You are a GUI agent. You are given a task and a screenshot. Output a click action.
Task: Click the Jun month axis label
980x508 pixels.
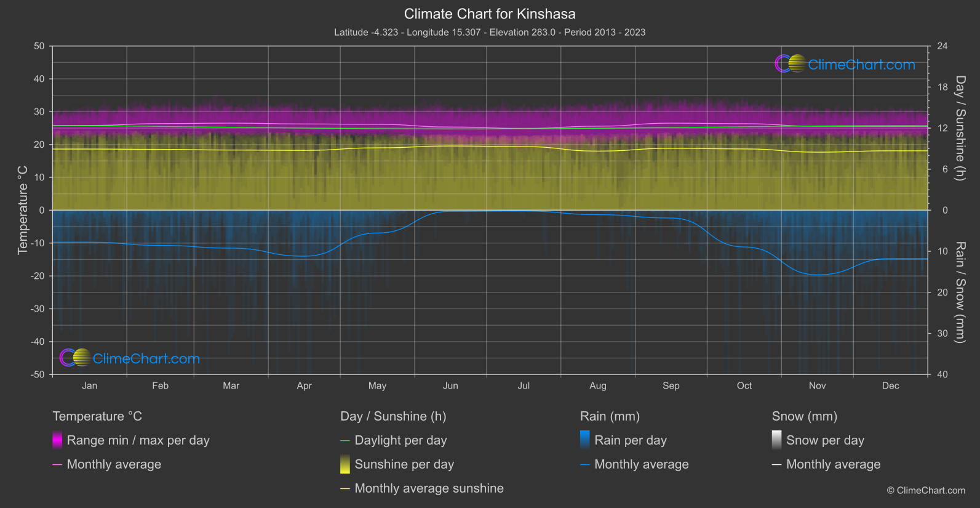click(451, 385)
